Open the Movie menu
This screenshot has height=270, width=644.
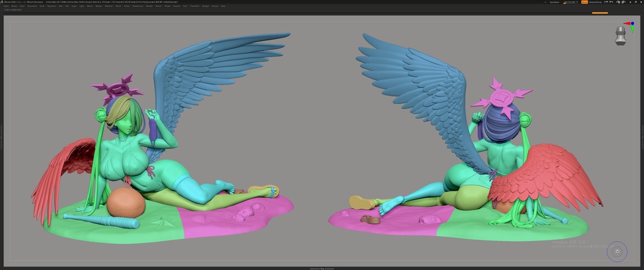118,6
